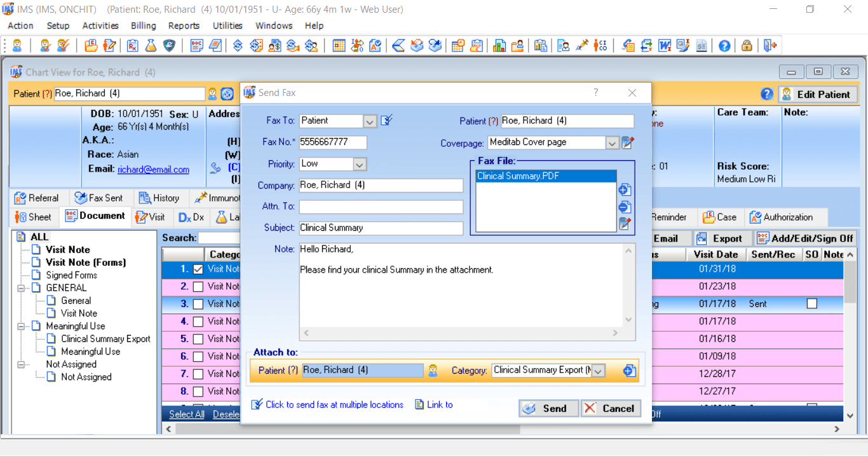Click the Note box horizontal scrollbar
Viewport: 868px width, 457px height.
coord(461,333)
